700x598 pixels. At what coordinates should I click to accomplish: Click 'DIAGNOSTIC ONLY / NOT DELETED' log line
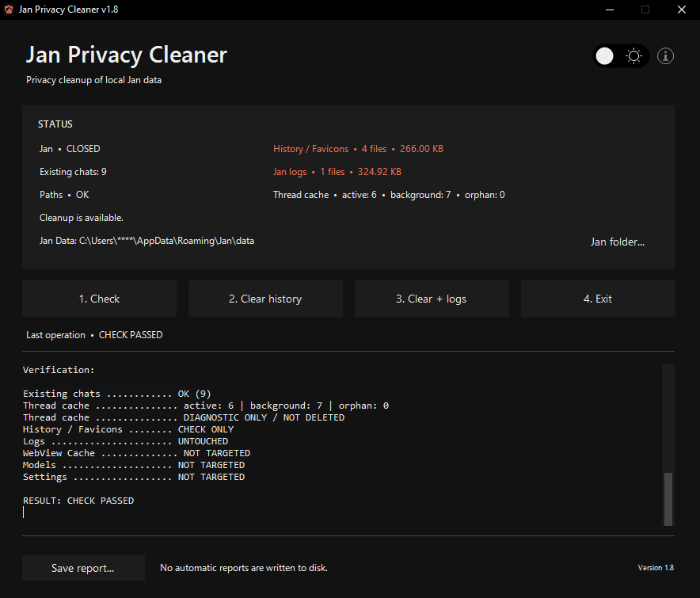184,417
